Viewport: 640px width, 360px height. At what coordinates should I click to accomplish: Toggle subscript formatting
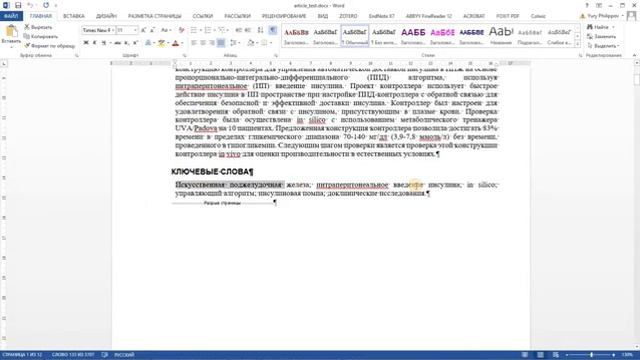pos(127,43)
